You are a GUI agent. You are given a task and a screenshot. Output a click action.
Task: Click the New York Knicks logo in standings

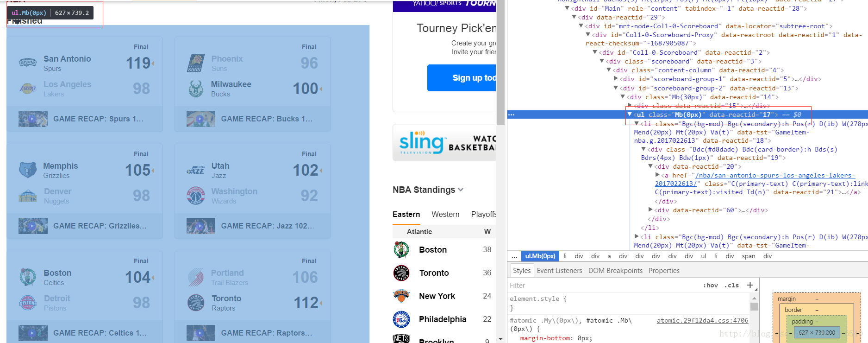[x=401, y=296]
